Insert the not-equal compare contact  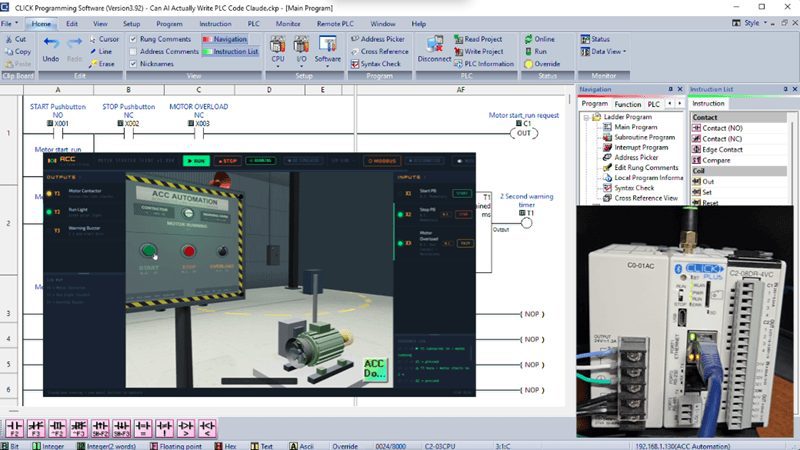tap(164, 428)
